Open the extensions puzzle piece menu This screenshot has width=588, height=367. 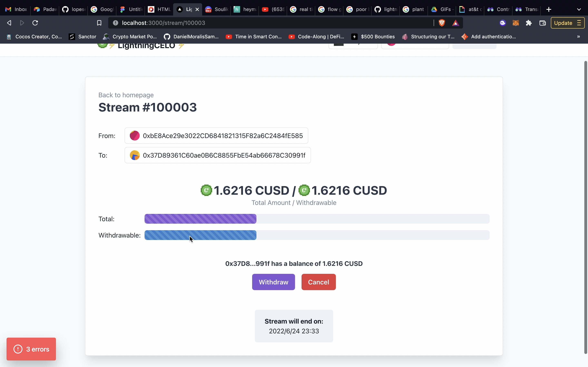[529, 23]
